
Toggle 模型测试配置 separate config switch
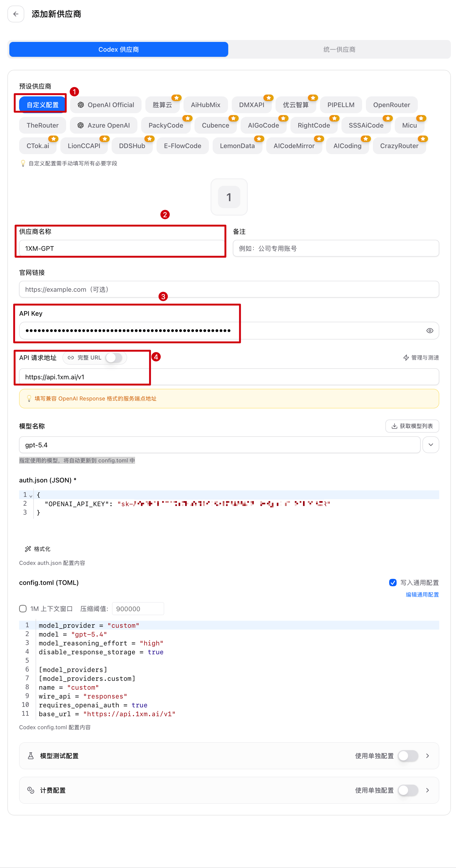tap(408, 756)
